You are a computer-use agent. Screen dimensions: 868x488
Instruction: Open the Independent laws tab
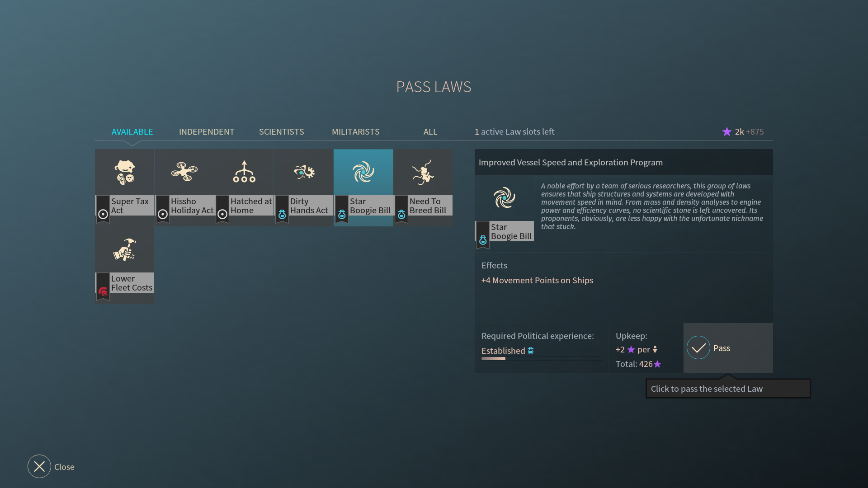click(x=207, y=132)
